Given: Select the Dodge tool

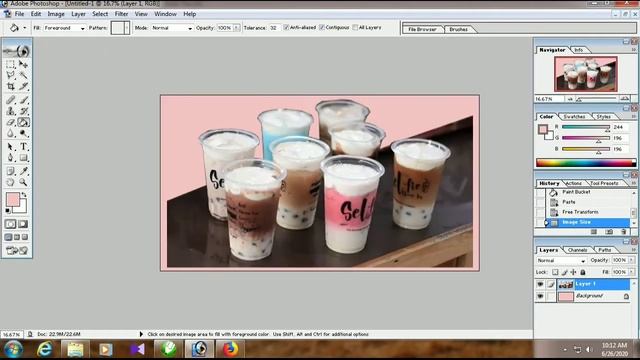Looking at the screenshot, I should tap(23, 133).
